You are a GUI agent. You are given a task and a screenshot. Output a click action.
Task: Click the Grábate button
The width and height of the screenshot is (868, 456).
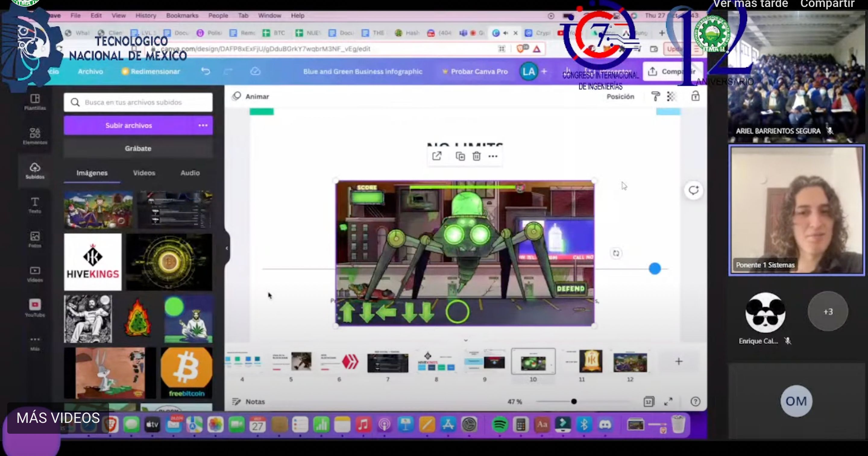pos(138,148)
